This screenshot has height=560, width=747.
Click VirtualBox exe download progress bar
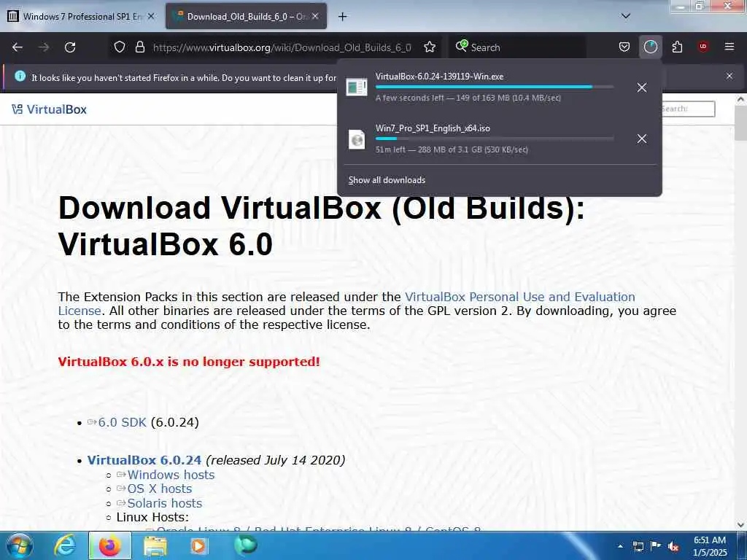pos(494,87)
